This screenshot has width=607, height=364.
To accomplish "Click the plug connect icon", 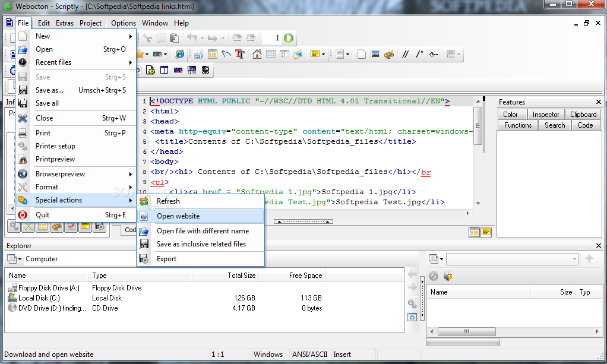I will pyautogui.click(x=448, y=276).
